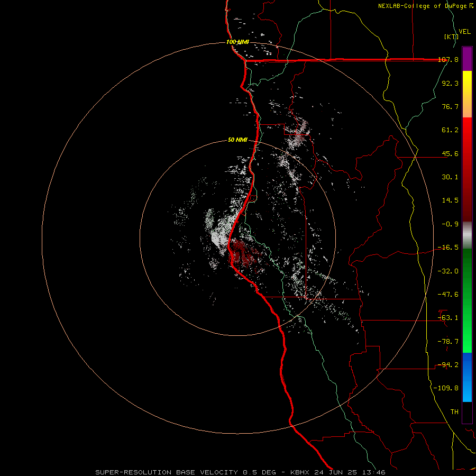Click the green segment of color bar
This screenshot has height=476, width=476.
pos(467,300)
